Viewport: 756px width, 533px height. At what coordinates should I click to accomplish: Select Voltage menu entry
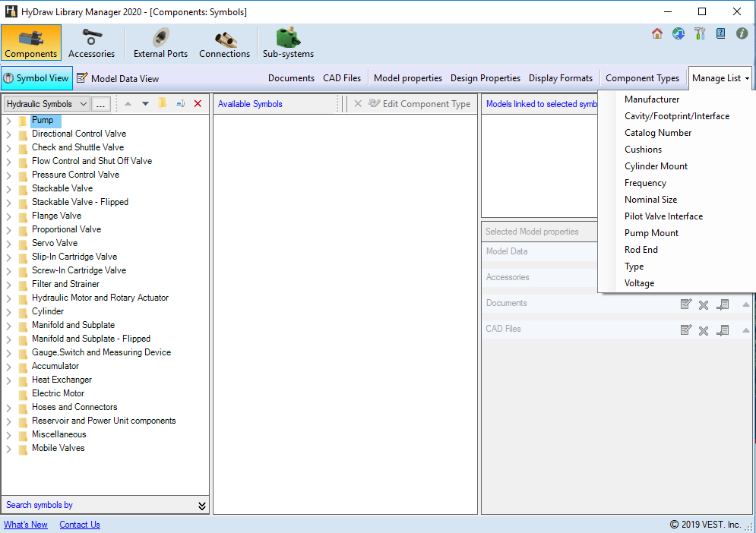pyautogui.click(x=639, y=283)
